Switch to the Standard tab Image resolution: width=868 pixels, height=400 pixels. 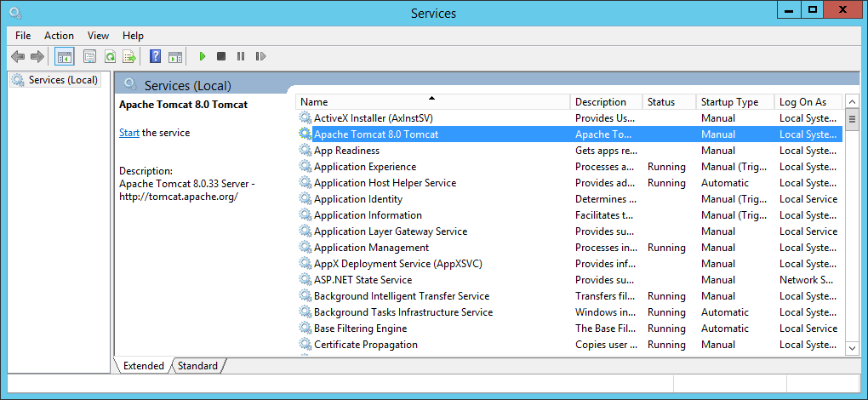pos(197,366)
